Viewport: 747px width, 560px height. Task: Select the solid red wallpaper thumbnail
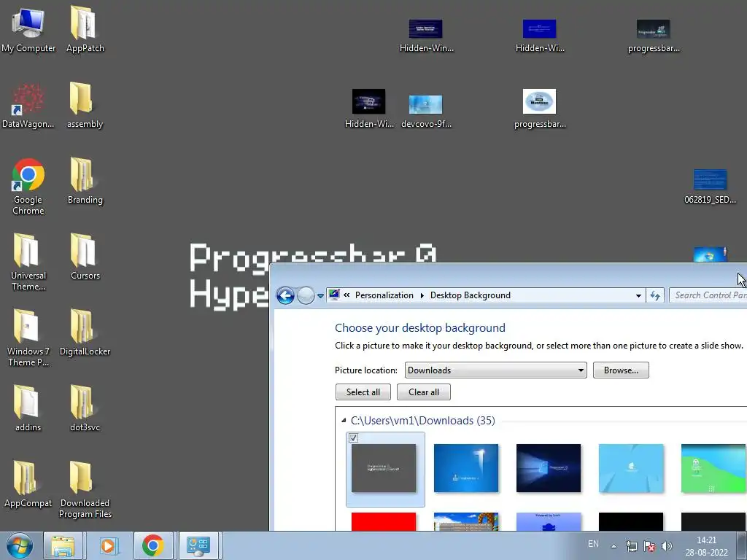pos(384,521)
